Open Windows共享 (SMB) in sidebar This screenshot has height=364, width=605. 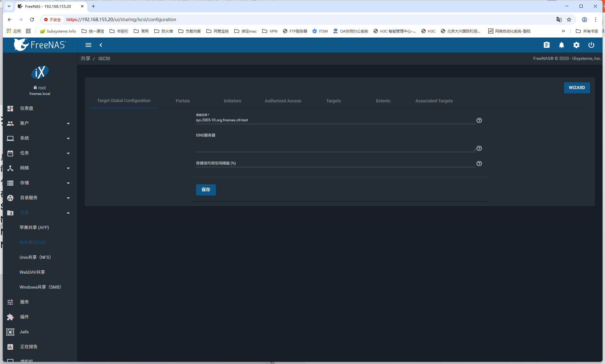[40, 287]
